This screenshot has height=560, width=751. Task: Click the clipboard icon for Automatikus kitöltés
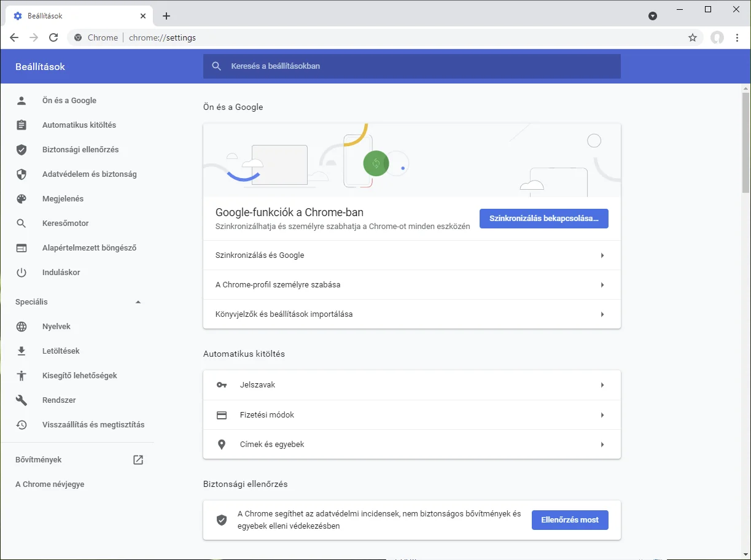(x=21, y=125)
